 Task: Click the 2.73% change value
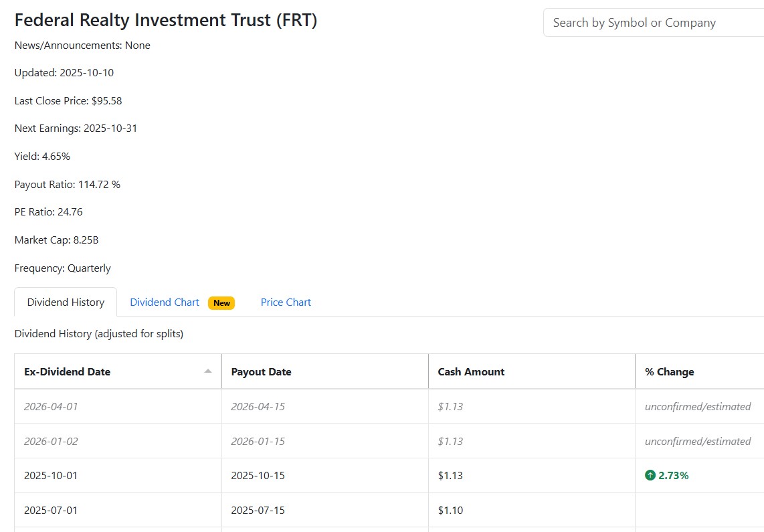673,476
